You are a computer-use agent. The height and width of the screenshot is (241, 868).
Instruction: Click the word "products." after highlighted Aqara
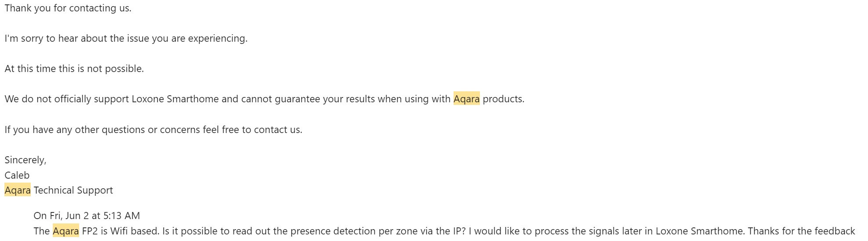pyautogui.click(x=503, y=99)
